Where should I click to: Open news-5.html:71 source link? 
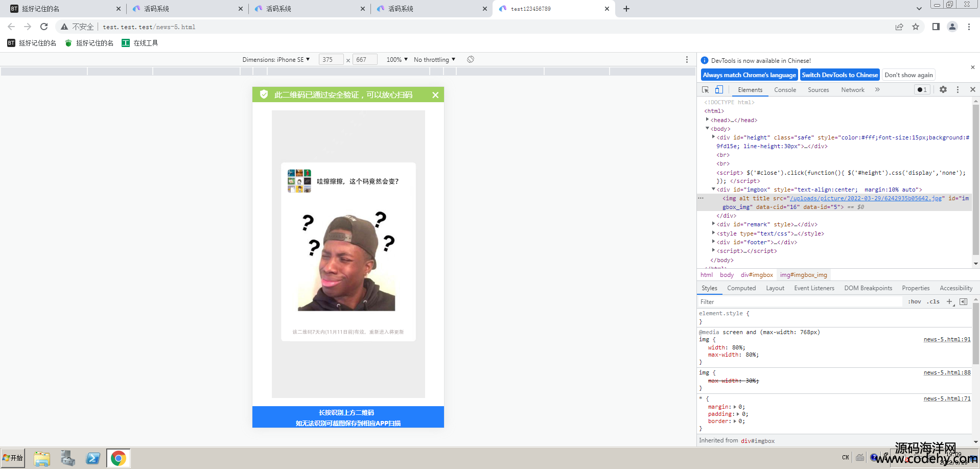947,398
